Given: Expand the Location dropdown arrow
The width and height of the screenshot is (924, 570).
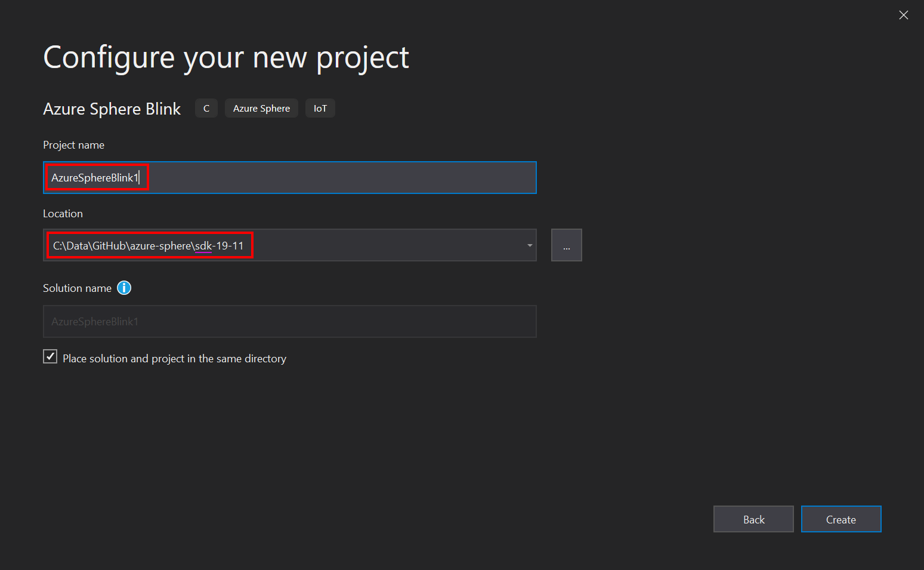Looking at the screenshot, I should pyautogui.click(x=530, y=245).
